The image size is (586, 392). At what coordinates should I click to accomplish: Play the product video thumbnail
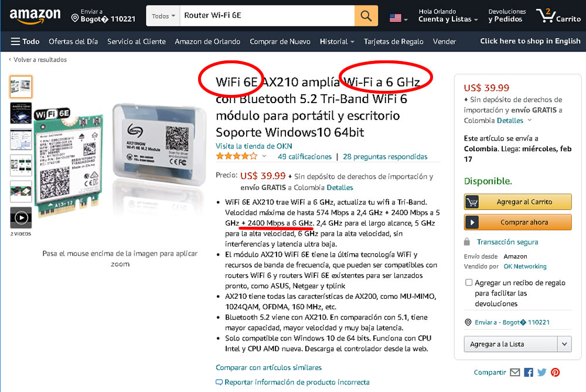click(x=21, y=217)
